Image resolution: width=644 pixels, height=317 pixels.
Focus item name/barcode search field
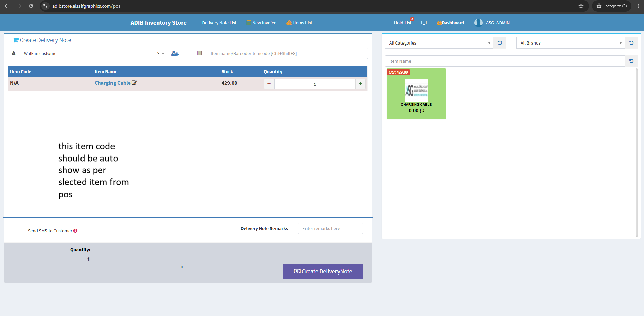point(287,53)
